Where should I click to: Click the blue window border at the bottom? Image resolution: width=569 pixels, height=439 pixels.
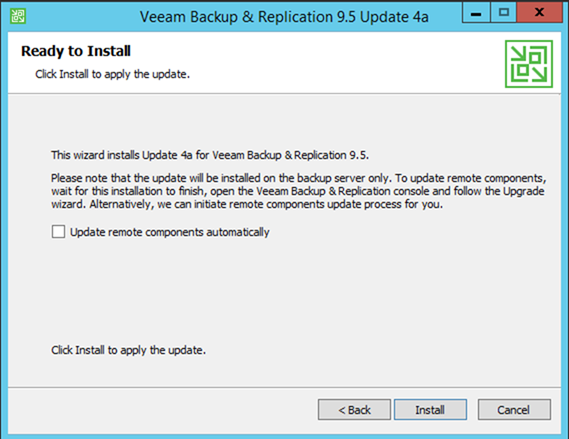284,436
